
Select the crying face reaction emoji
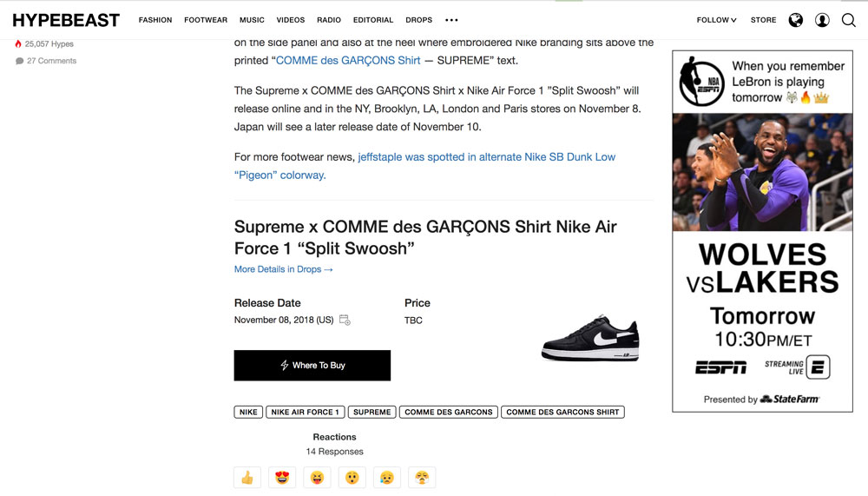tap(387, 478)
